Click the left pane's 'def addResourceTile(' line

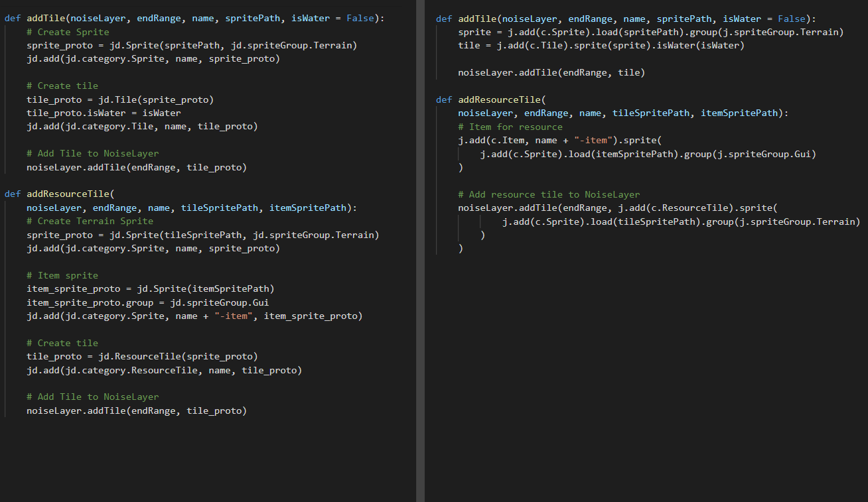coord(60,194)
